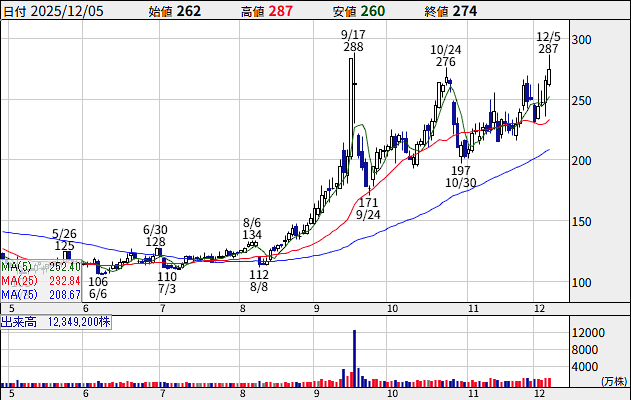This screenshot has width=631, height=400.
Task: Click the opening price 始値 262
Action: click(x=175, y=11)
